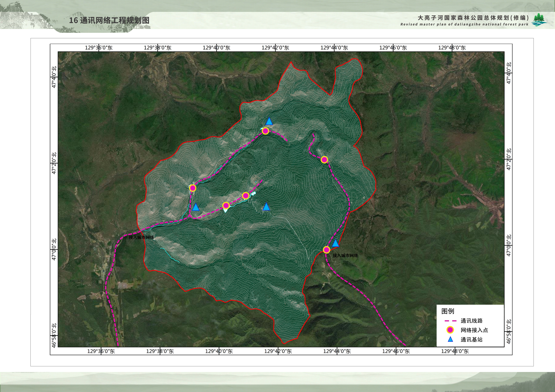Click the page title 16 通讯网络工程规划图

tap(109, 20)
